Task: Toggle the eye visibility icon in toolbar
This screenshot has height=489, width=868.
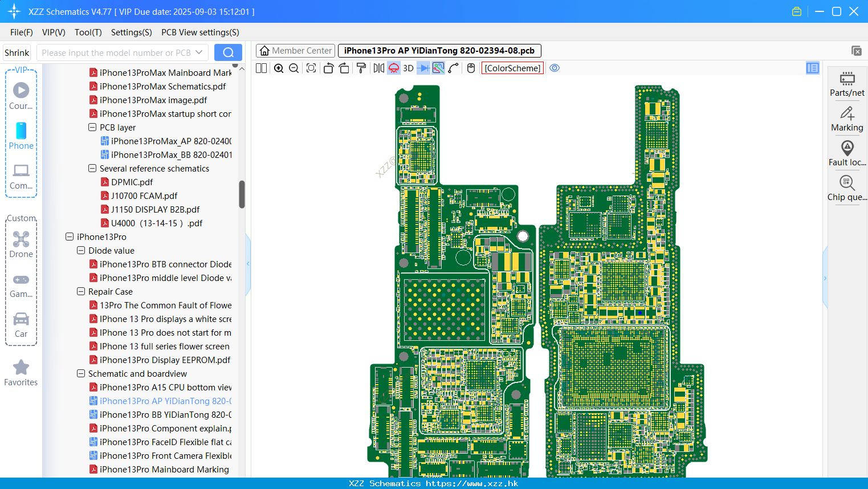Action: click(x=555, y=68)
